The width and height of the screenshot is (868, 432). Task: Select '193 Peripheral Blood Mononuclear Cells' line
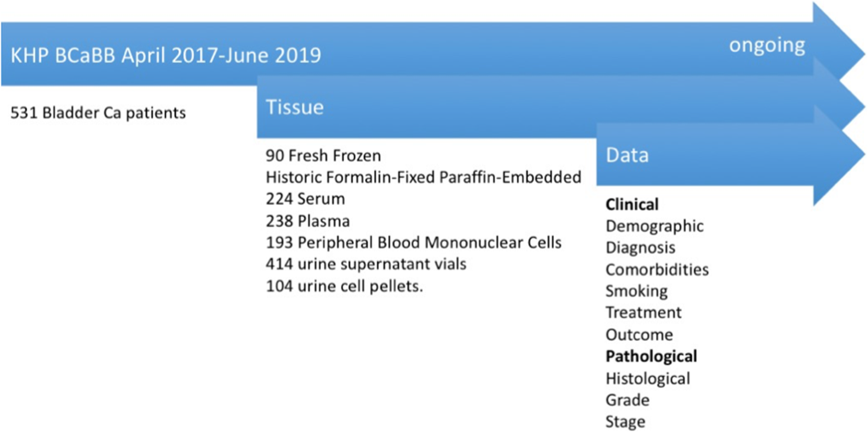coord(413,242)
